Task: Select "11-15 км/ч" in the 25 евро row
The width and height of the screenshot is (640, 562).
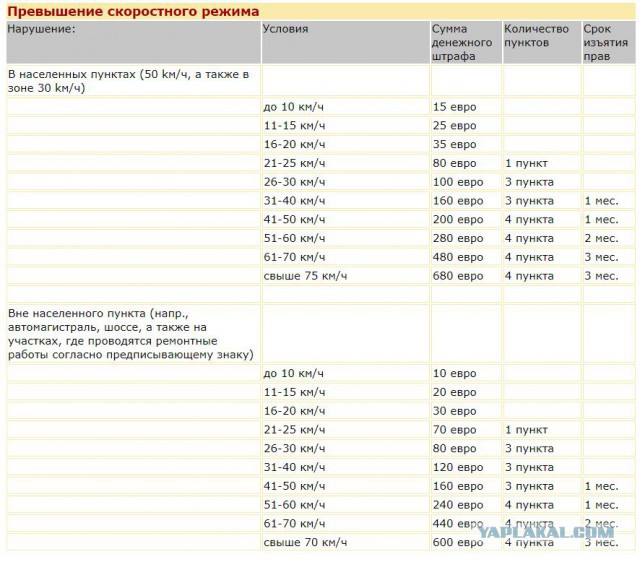Action: tap(294, 126)
